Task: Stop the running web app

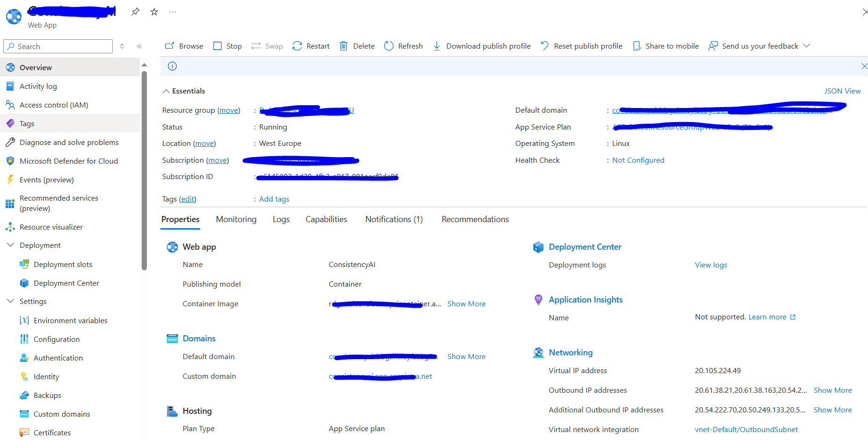Action: (227, 46)
